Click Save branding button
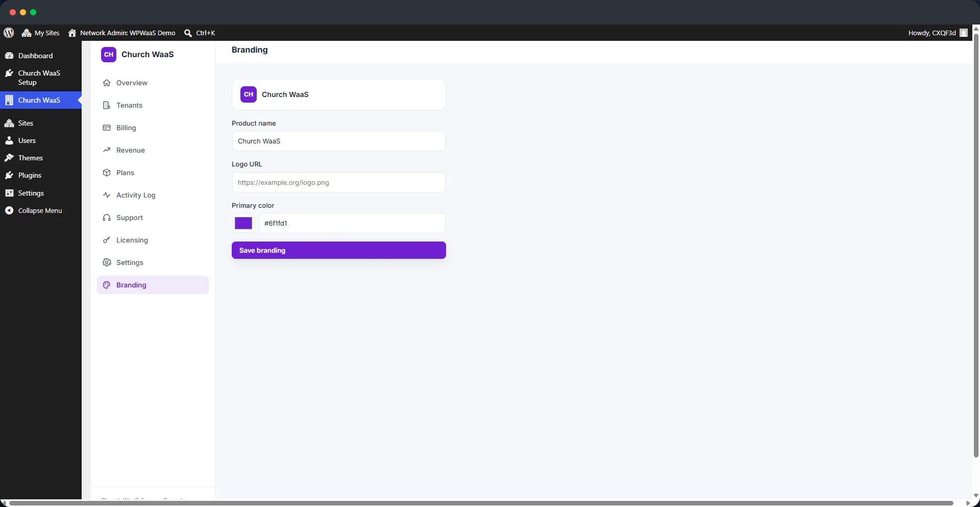Screen dimensions: 980x507 pos(339,250)
